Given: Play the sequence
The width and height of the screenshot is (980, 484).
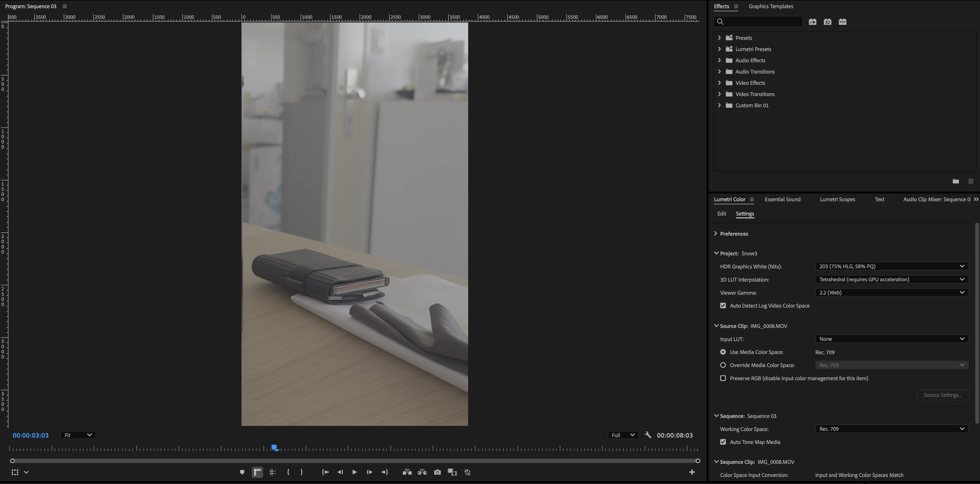Looking at the screenshot, I should click(354, 472).
